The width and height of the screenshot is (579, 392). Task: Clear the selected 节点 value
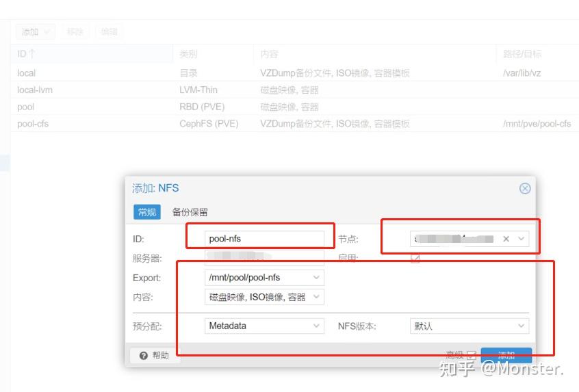pos(506,239)
